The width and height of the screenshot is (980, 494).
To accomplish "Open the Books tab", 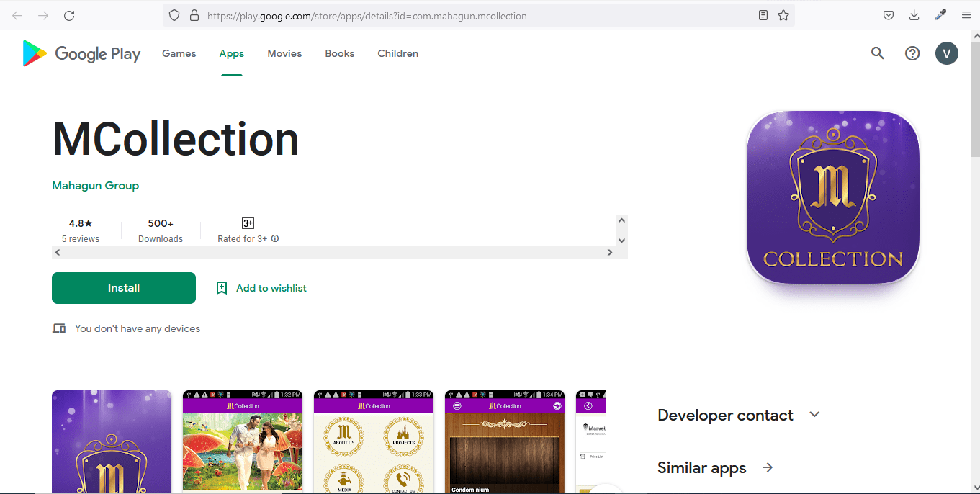I will (x=339, y=54).
